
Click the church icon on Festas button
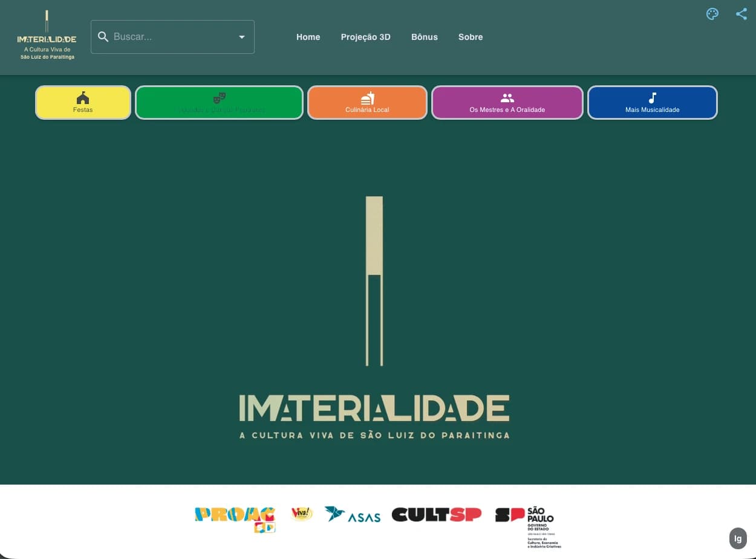(x=82, y=97)
